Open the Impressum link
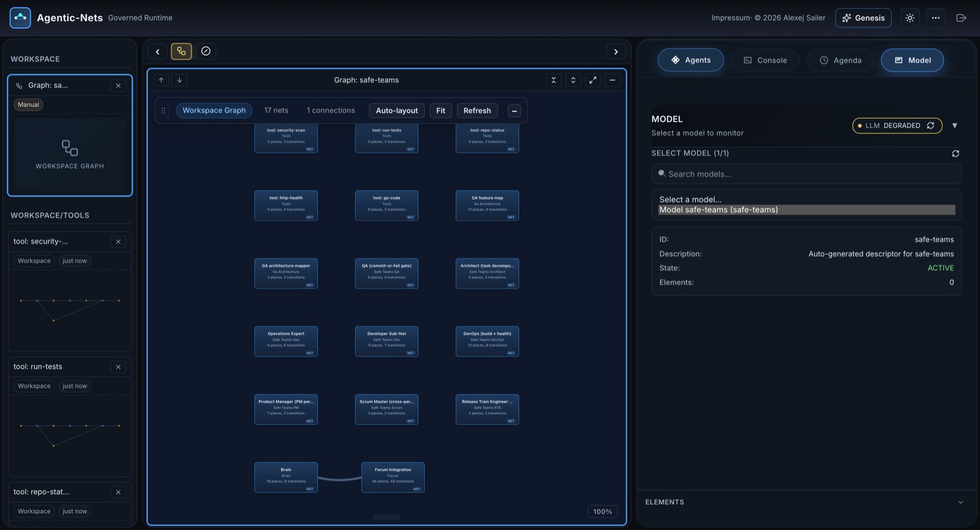The height and width of the screenshot is (530, 980). 730,18
